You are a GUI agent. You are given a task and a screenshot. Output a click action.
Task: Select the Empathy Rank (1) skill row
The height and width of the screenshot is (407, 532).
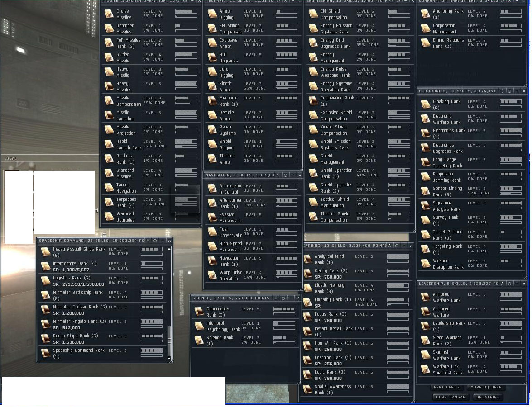357,303
